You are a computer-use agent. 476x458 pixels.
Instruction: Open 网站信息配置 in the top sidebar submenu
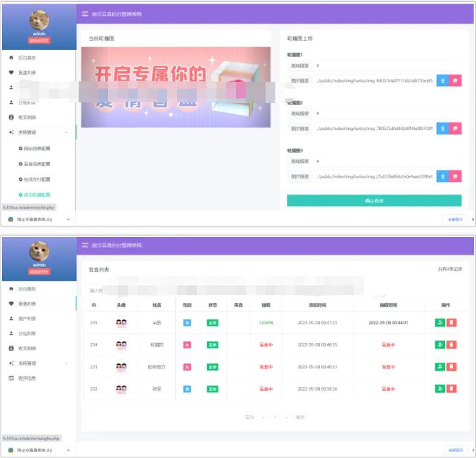pyautogui.click(x=37, y=148)
